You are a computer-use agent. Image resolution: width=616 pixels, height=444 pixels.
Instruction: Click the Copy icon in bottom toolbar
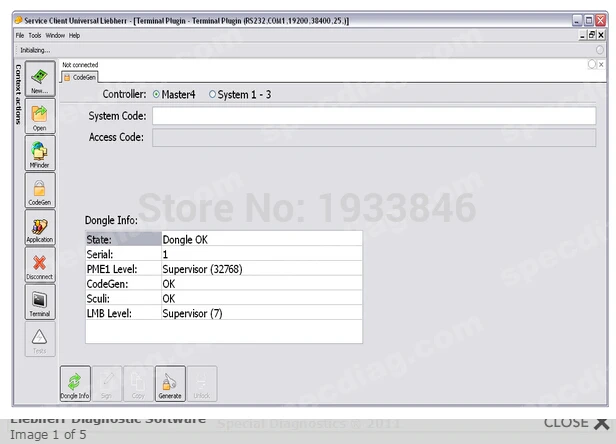click(138, 383)
